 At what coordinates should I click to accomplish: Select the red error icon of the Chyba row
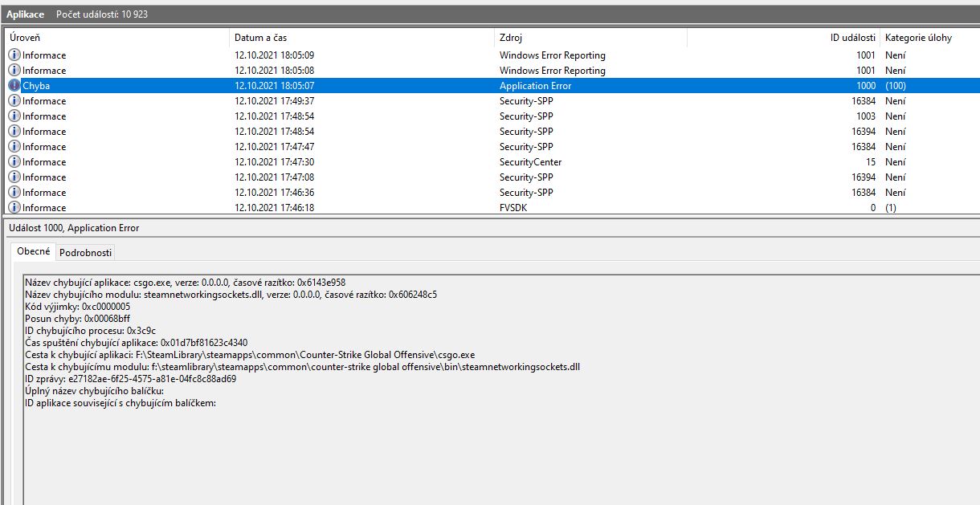tap(14, 86)
